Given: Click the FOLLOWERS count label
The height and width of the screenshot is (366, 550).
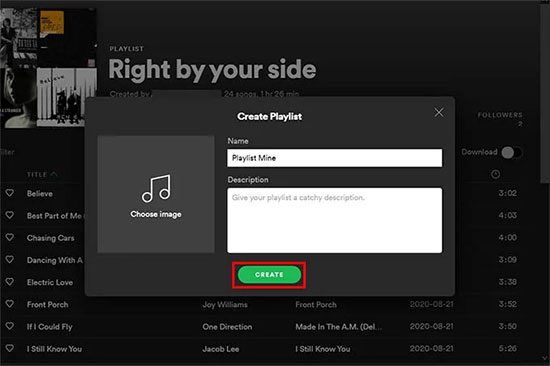Looking at the screenshot, I should point(500,115).
